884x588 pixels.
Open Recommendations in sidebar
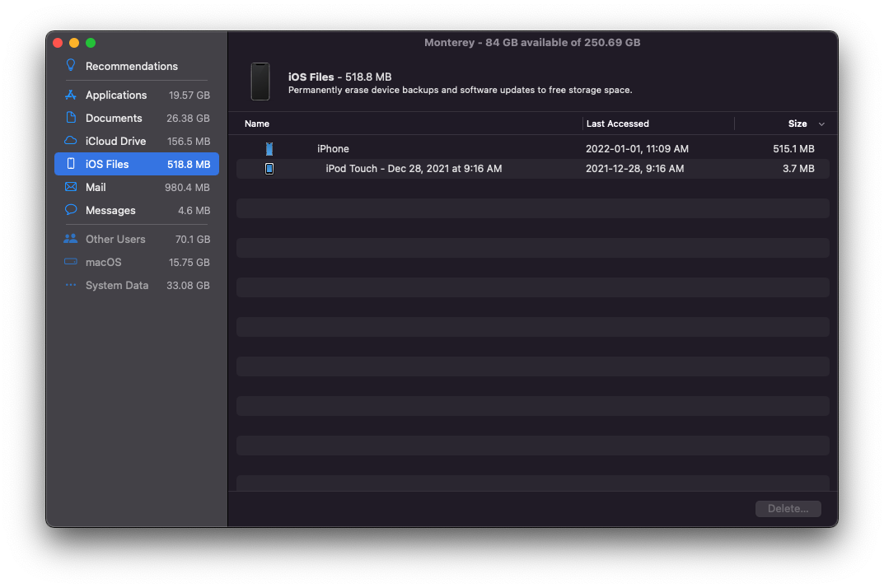(x=137, y=66)
